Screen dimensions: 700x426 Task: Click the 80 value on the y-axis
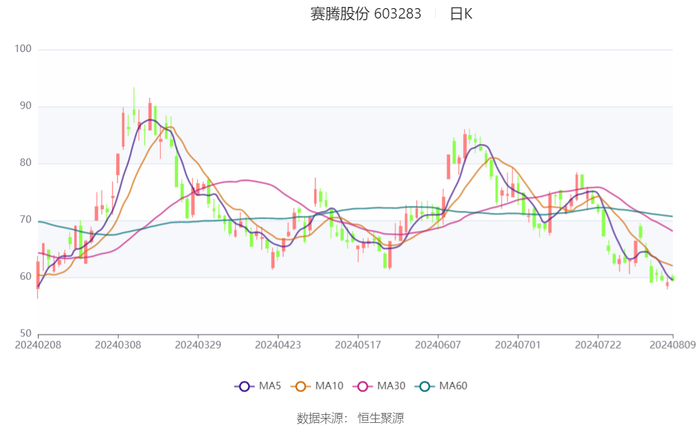click(26, 163)
